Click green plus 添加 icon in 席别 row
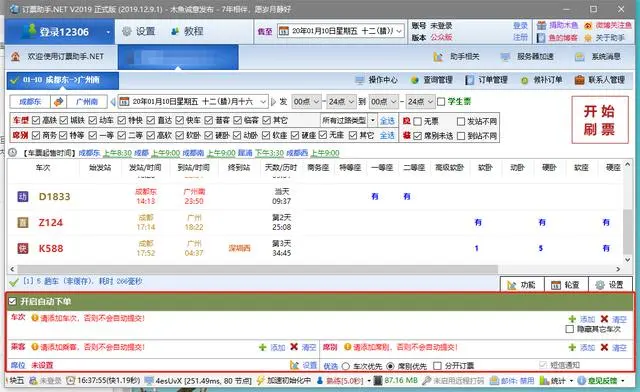 coord(572,347)
